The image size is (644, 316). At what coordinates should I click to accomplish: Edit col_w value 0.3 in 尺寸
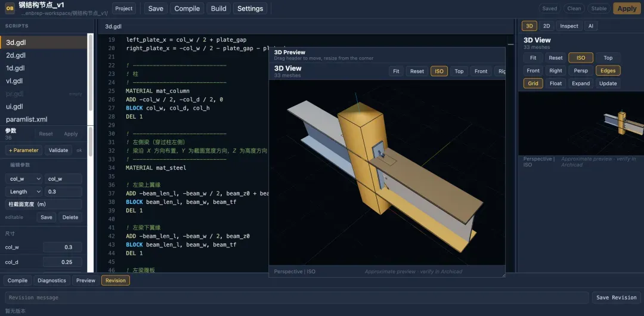point(63,247)
